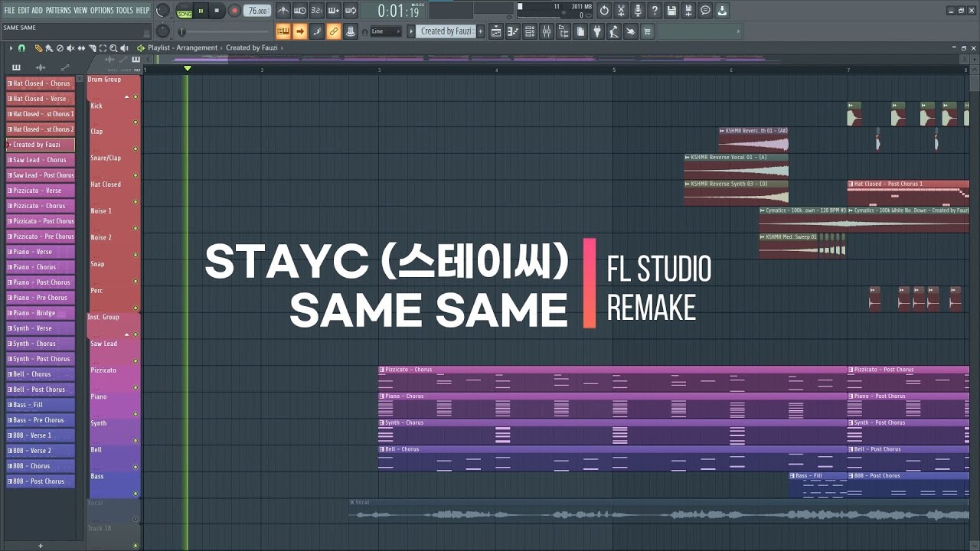Toggle wait for input before recording
Screen dimensions: 980x551
coord(300,11)
